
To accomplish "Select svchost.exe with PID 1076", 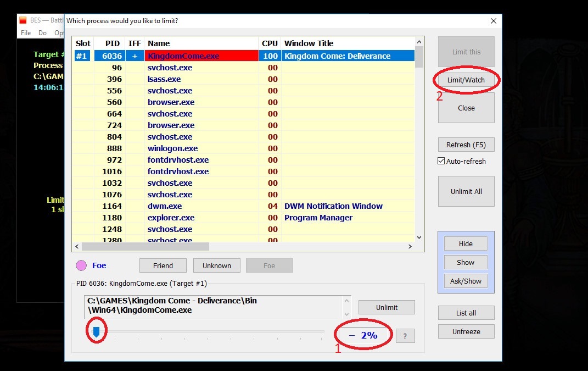I will pyautogui.click(x=244, y=195).
